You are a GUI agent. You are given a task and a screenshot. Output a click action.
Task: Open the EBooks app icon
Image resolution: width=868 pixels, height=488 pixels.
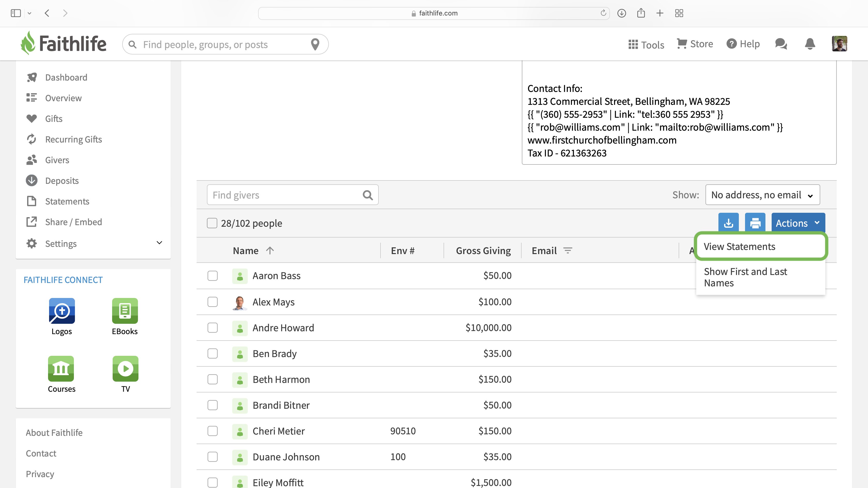(125, 311)
